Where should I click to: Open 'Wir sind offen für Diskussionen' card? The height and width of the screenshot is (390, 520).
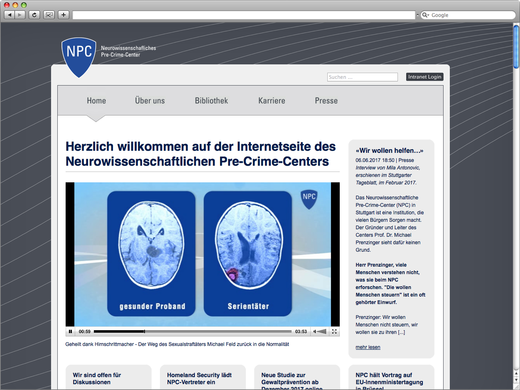tap(108, 377)
